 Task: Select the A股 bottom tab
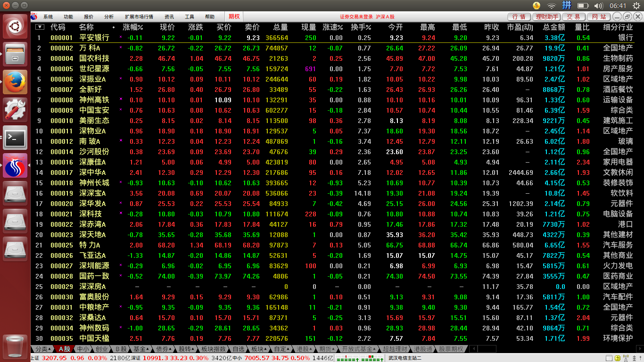tap(65, 349)
